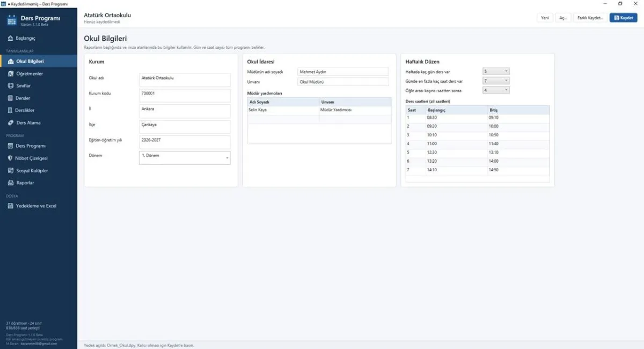Open the Ders Programı calendar icon
644x349 pixels.
pos(11,146)
